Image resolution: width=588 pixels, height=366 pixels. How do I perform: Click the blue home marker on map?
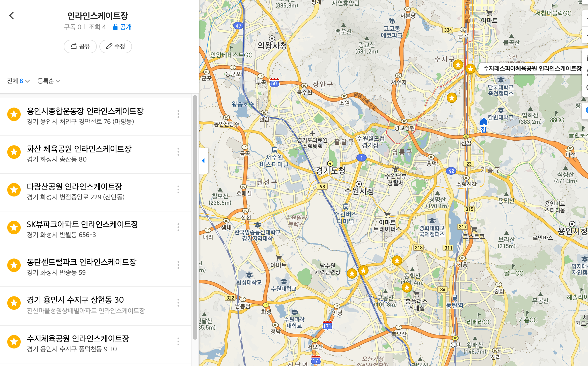(x=483, y=121)
